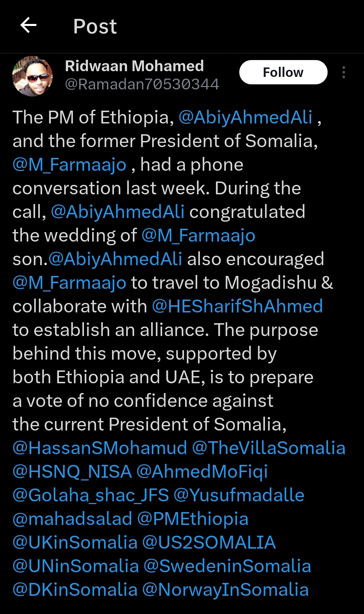Open the @HSNQ_NISA mention
This screenshot has width=364, height=614.
point(72,472)
